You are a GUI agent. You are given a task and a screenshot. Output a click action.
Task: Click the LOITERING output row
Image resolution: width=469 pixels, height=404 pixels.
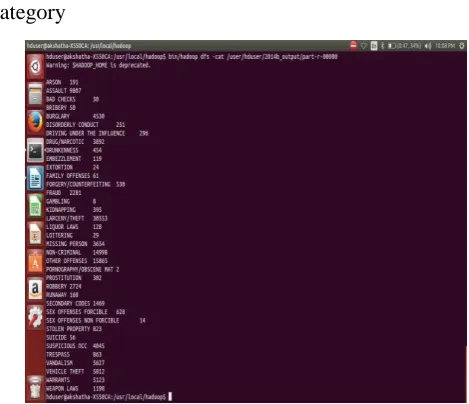(72, 235)
